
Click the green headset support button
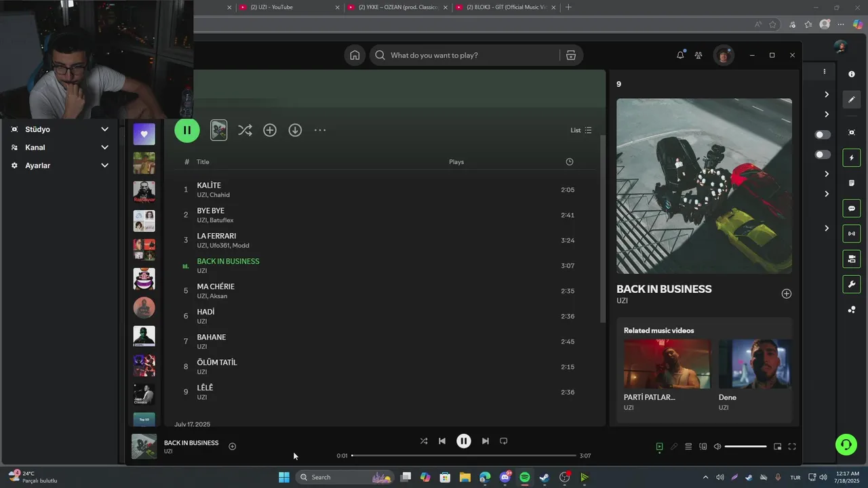coord(846,445)
